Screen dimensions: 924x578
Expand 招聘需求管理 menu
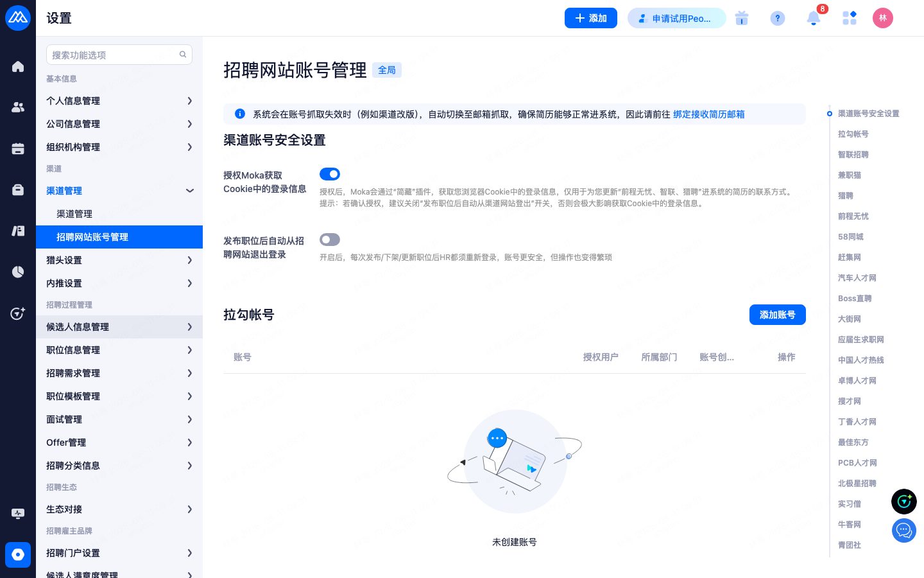tap(119, 373)
